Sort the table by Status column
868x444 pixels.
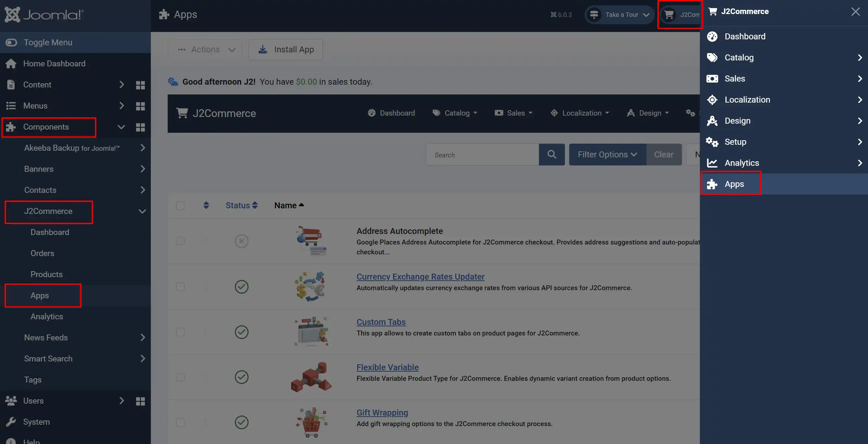click(242, 205)
